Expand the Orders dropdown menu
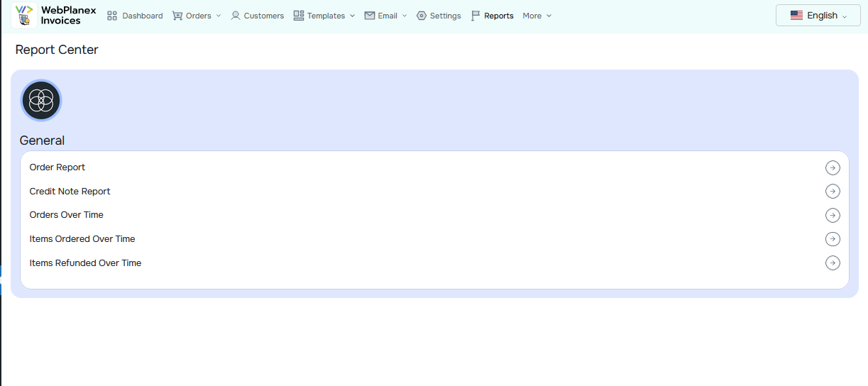868x386 pixels. (x=197, y=16)
